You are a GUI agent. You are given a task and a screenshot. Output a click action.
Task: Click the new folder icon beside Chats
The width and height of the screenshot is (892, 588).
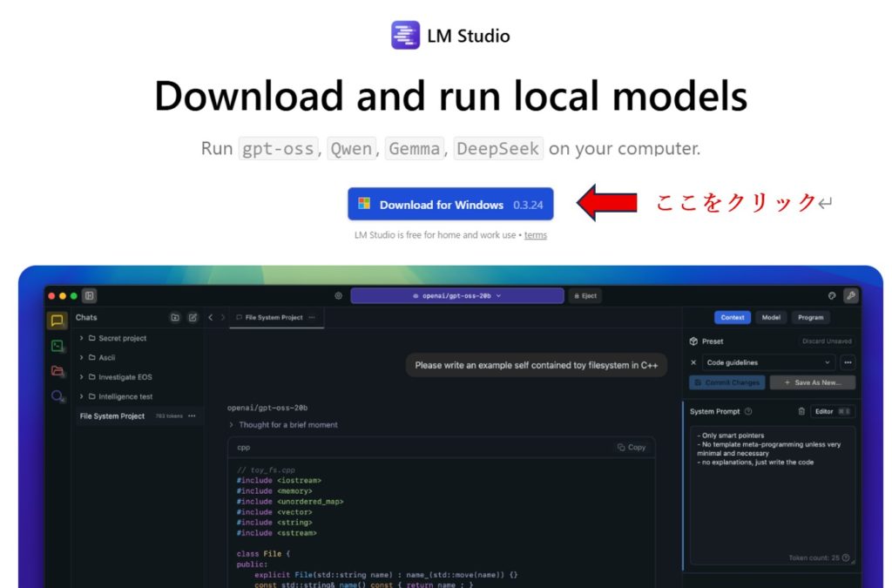coord(175,318)
